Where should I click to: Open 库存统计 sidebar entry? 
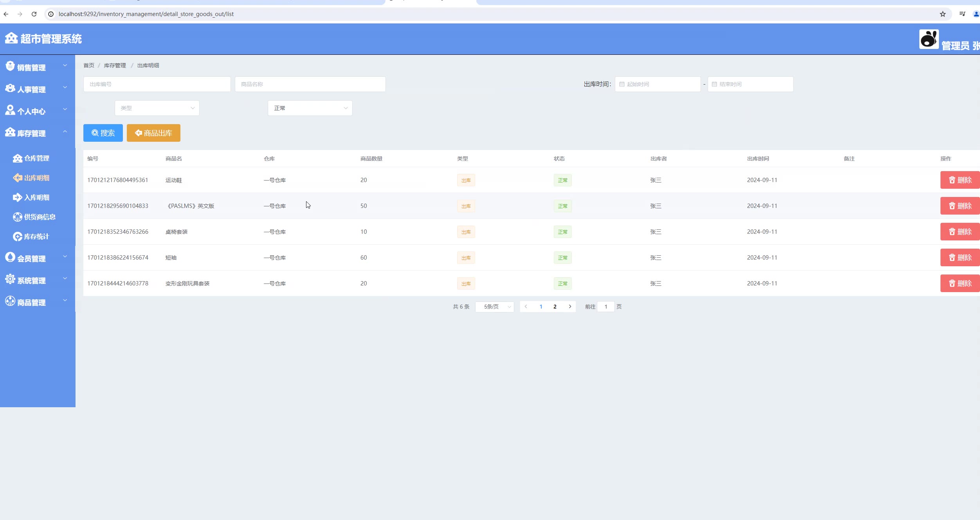pos(36,237)
